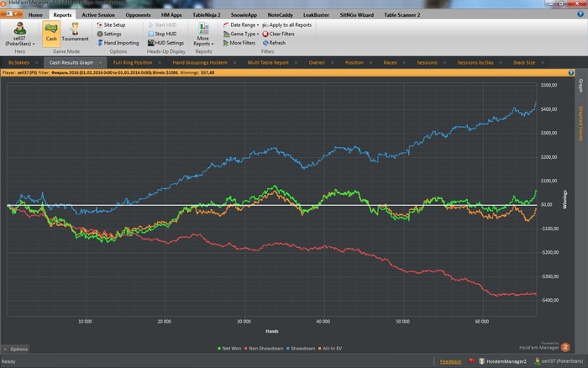Click the Start HUD button
The width and height of the screenshot is (588, 368).
coord(162,24)
